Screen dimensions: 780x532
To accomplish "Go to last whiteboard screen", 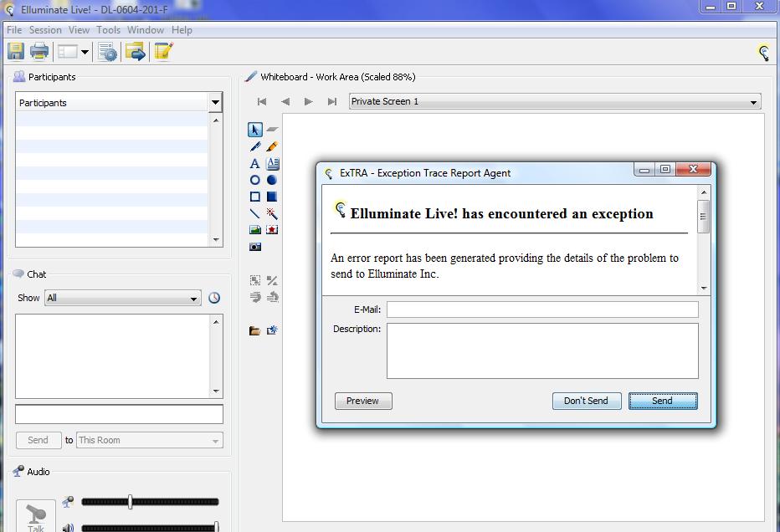I will pos(331,102).
